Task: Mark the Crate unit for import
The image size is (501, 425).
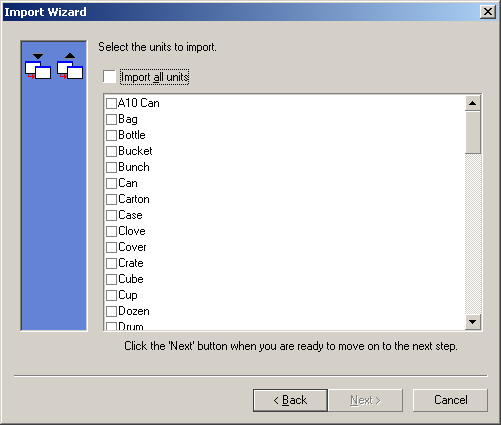Action: [111, 263]
